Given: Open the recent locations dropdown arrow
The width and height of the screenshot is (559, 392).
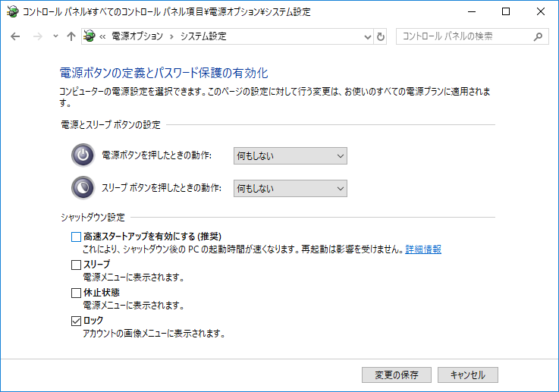Looking at the screenshot, I should click(x=55, y=36).
